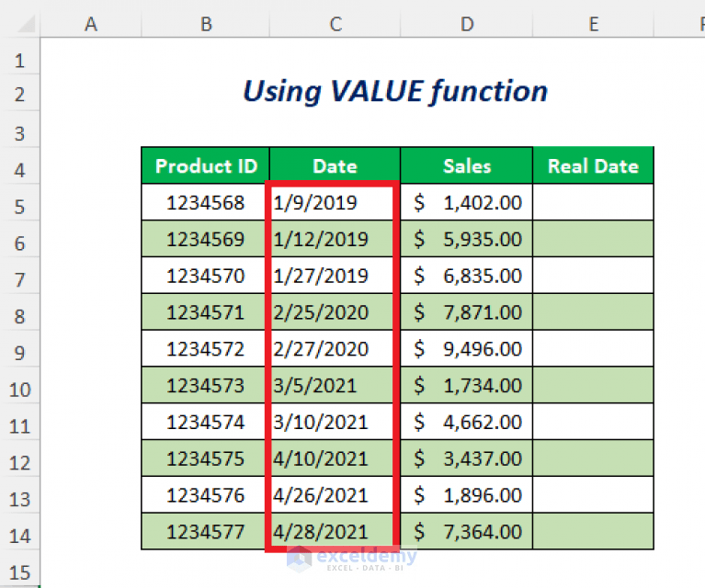
Task: Select cell with product ID 1234573
Action: [x=206, y=385]
